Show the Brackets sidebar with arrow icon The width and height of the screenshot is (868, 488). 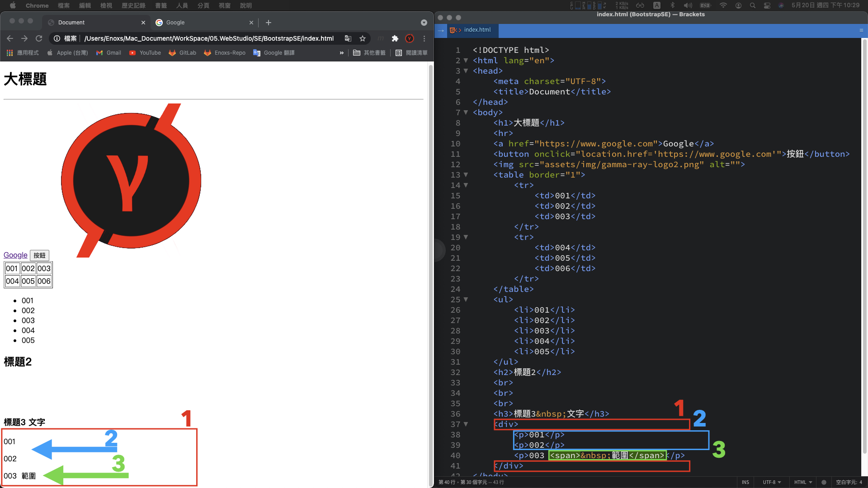click(x=441, y=30)
